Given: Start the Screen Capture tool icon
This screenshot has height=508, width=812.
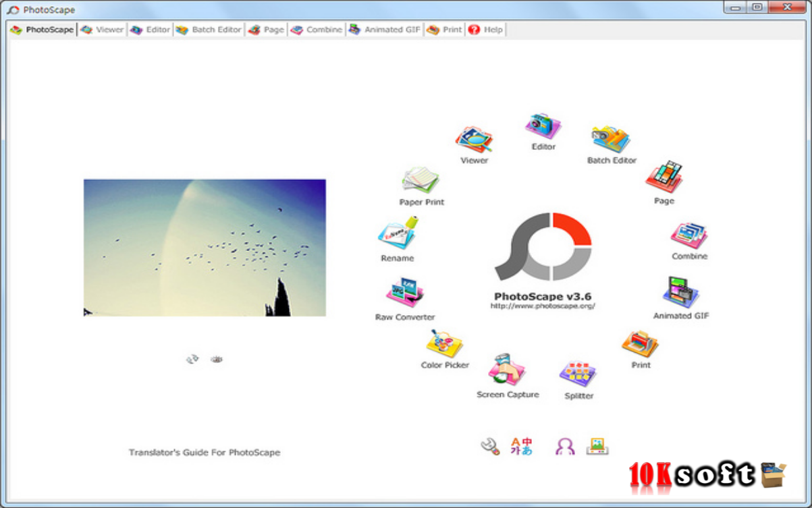Looking at the screenshot, I should tap(507, 370).
